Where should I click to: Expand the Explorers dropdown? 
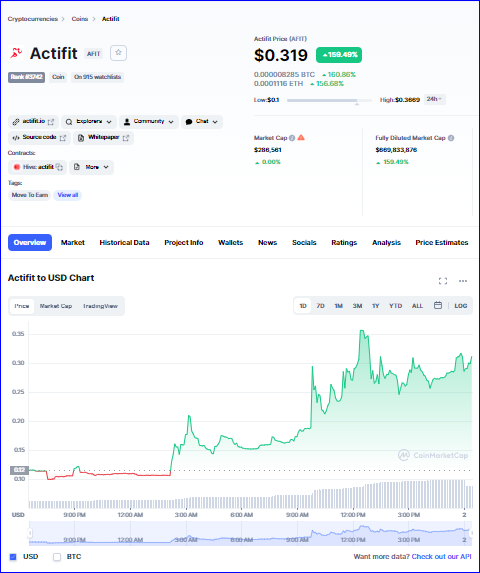click(89, 122)
